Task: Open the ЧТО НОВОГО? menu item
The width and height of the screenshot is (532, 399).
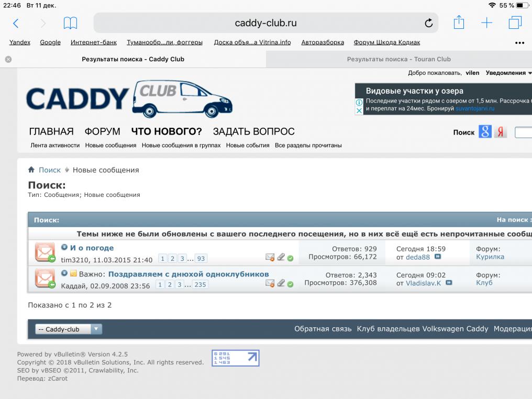Action: pyautogui.click(x=167, y=131)
